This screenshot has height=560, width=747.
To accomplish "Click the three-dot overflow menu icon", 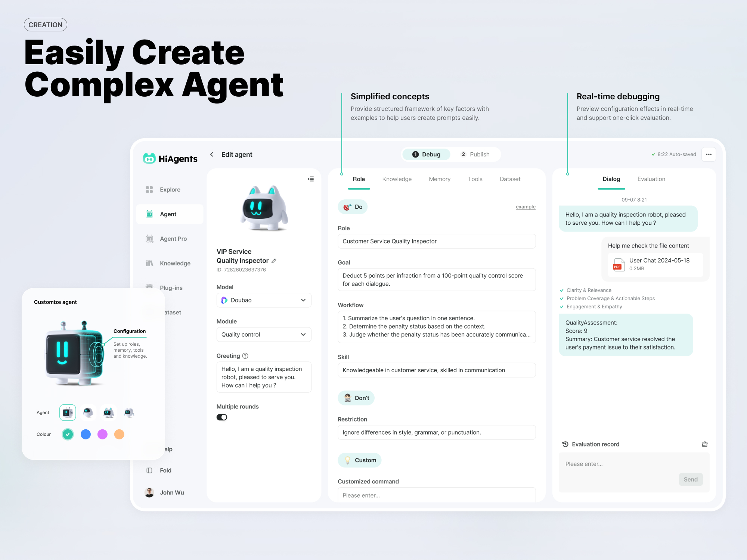I will pyautogui.click(x=708, y=154).
